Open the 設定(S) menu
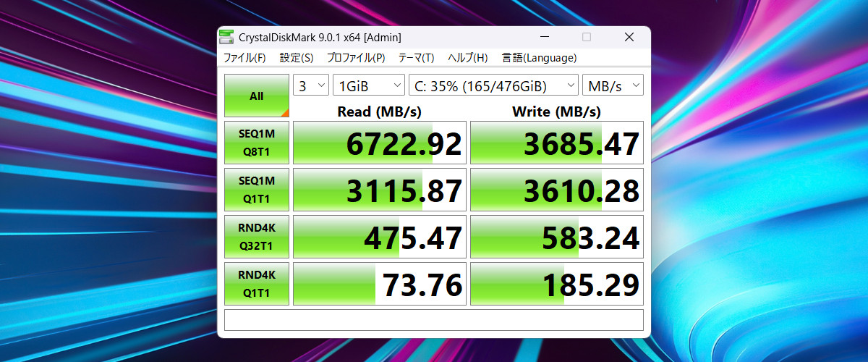Viewport: 868px width, 362px height. click(297, 58)
